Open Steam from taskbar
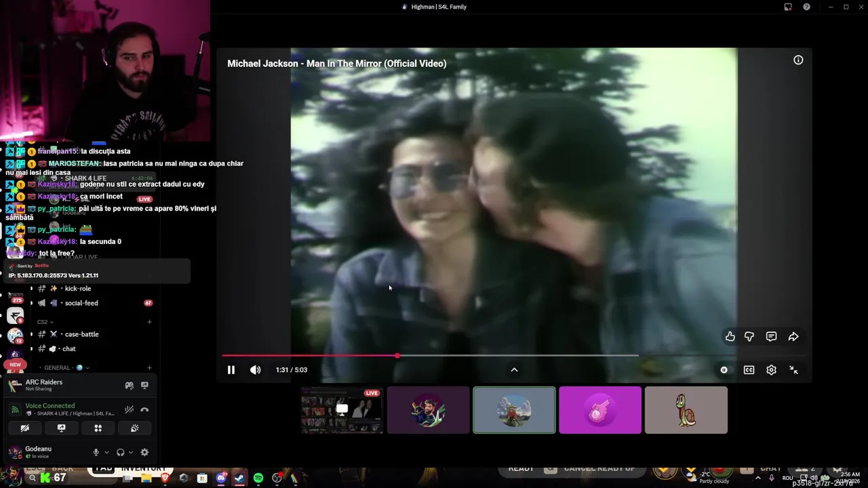 (x=239, y=479)
